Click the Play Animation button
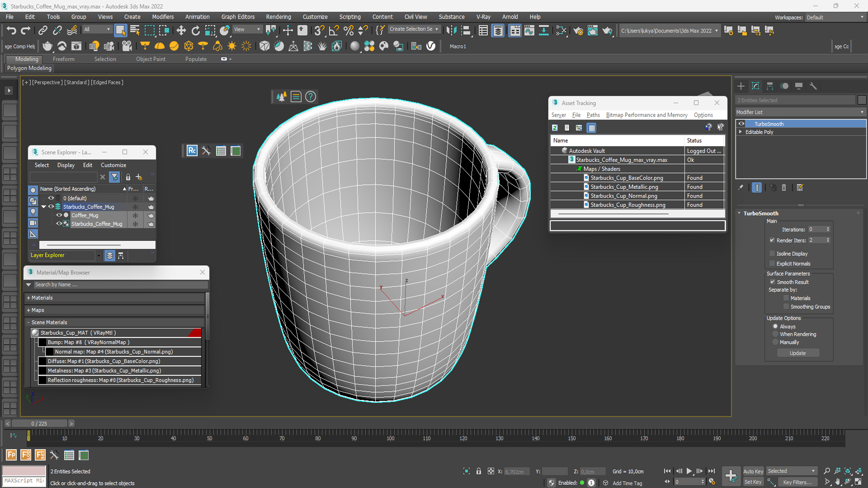Screen dimensions: 868x488 tap(689, 471)
